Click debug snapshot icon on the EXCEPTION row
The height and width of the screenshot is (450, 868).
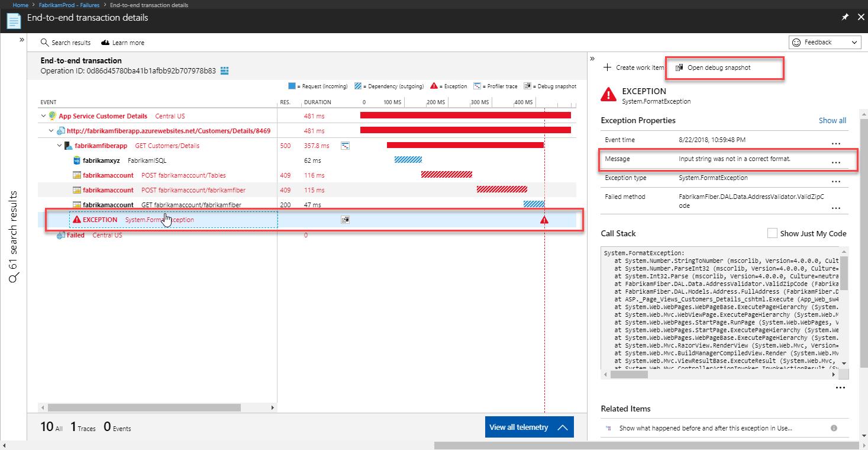pyautogui.click(x=345, y=219)
